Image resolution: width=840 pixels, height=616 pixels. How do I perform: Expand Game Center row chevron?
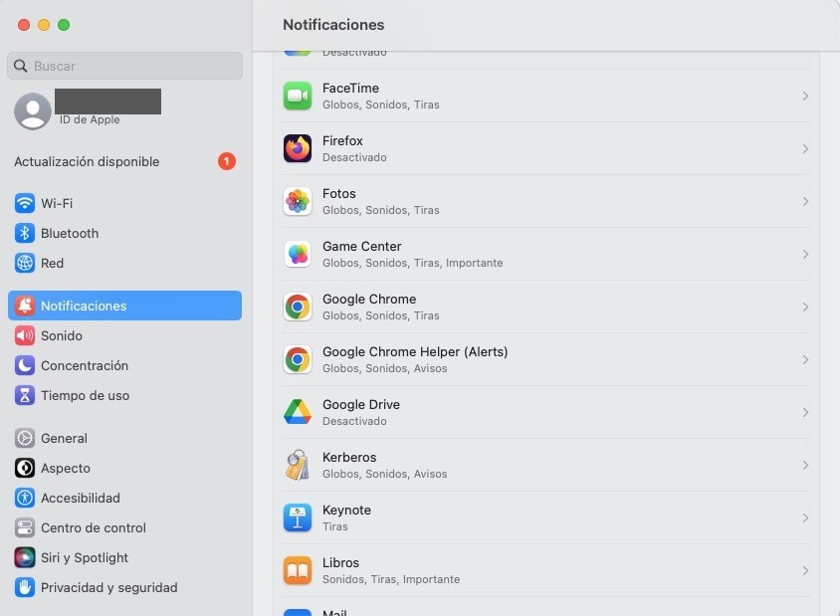pyautogui.click(x=805, y=254)
